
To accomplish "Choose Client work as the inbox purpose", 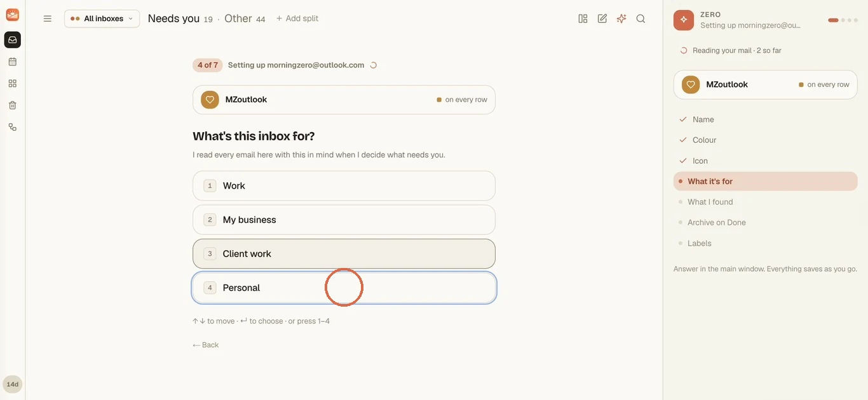I will click(x=344, y=253).
